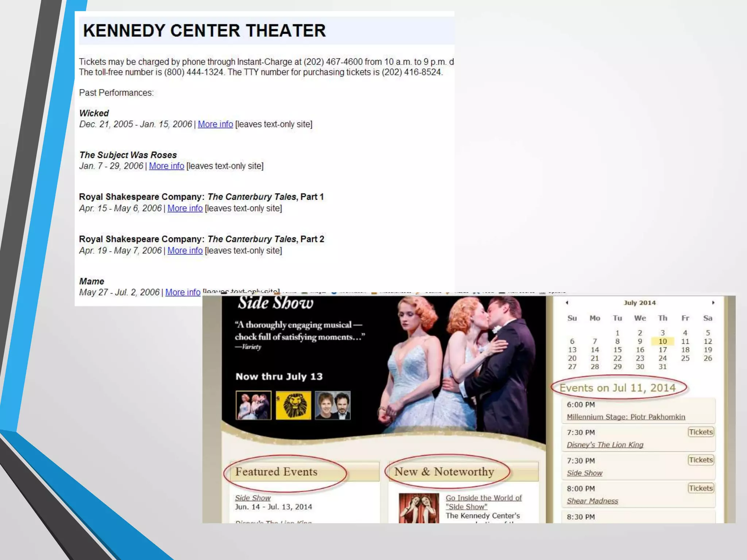Go to next month in calendar
Viewport: 747px width, 560px height.
713,303
